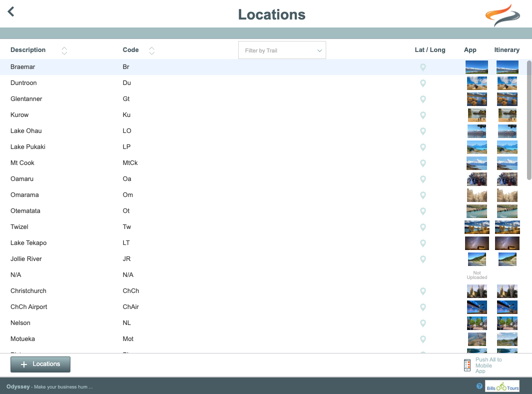Open the help question mark icon
The height and width of the screenshot is (394, 532).
point(480,386)
